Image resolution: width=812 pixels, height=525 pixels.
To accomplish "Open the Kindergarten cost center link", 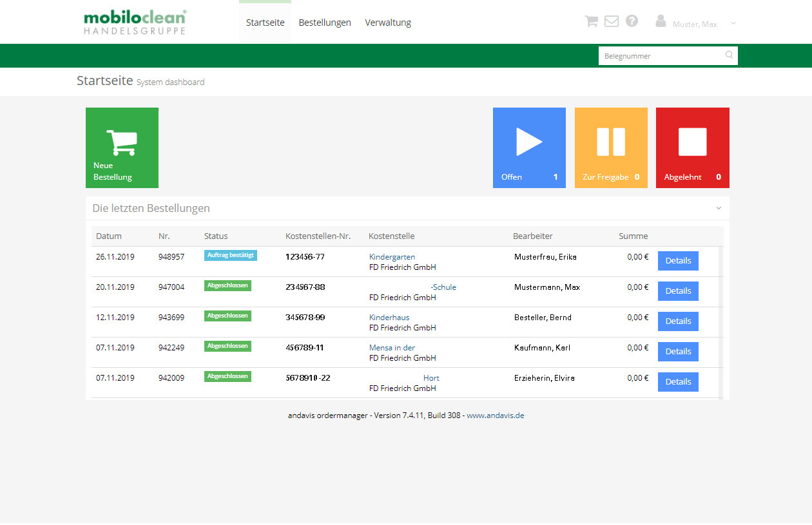I will click(x=391, y=256).
